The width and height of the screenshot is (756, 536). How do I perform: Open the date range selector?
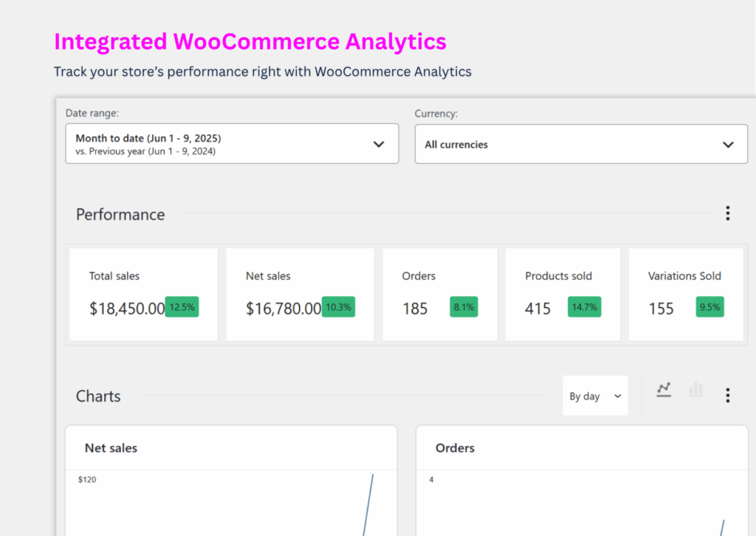tap(232, 143)
